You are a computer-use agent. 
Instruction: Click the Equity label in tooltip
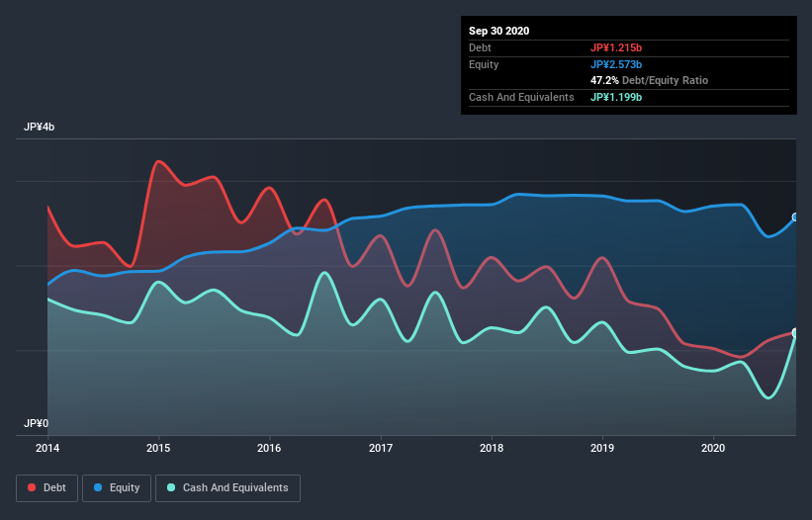(x=484, y=64)
